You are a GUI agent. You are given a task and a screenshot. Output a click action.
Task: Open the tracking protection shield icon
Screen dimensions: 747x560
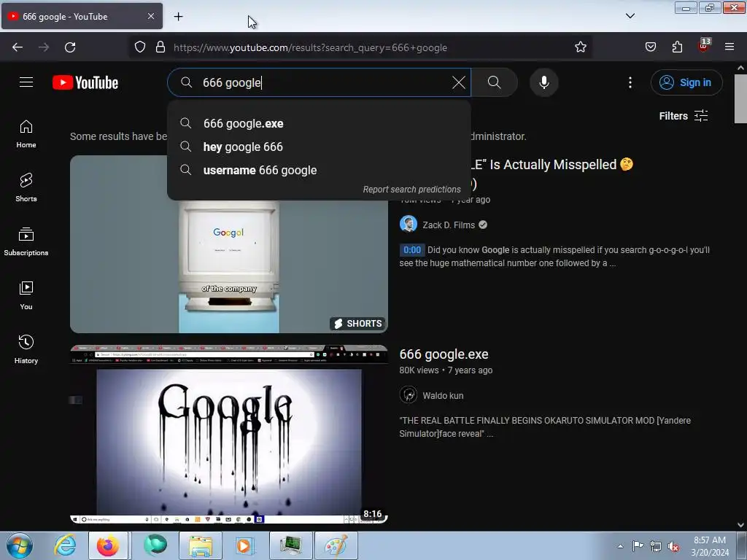(139, 47)
